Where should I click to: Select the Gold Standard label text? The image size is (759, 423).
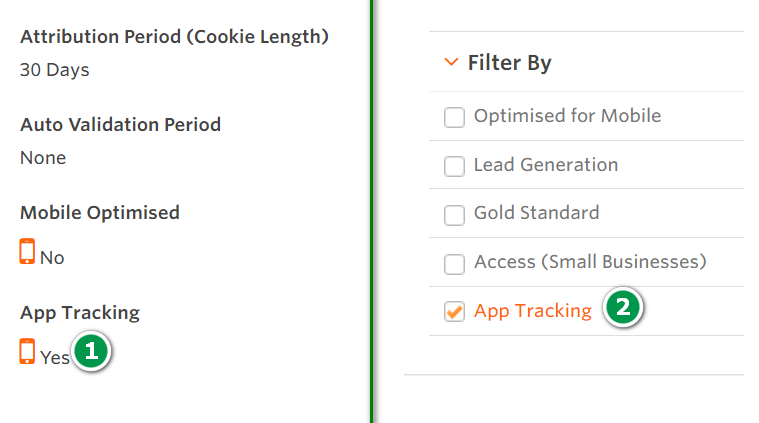click(536, 213)
